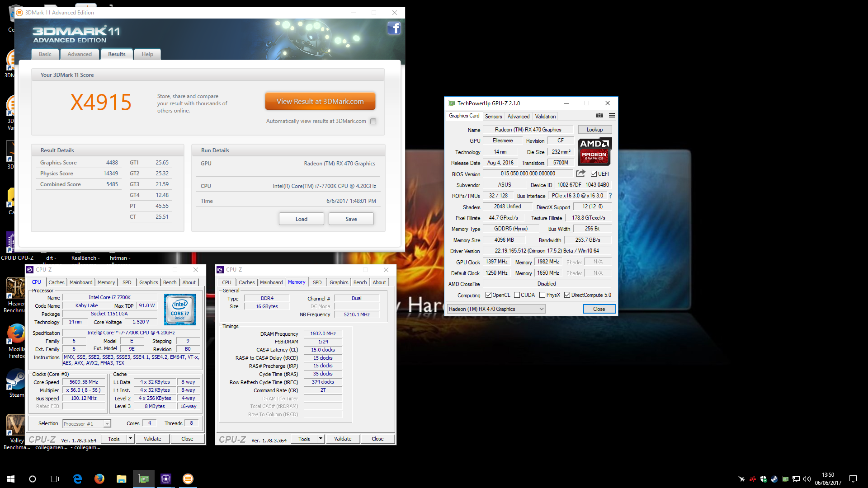868x488 pixels.
Task: Switch to Advanced tab in 3DMark
Action: pos(80,54)
